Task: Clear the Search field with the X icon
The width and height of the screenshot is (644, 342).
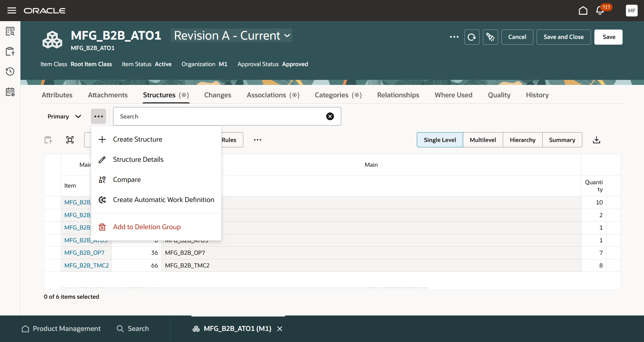Action: [x=330, y=116]
